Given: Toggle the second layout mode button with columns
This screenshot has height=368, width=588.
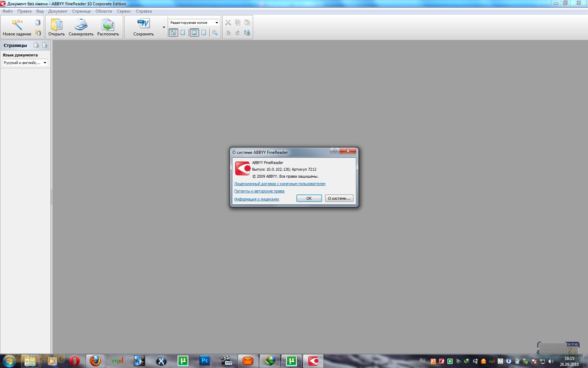Looking at the screenshot, I should coord(183,33).
